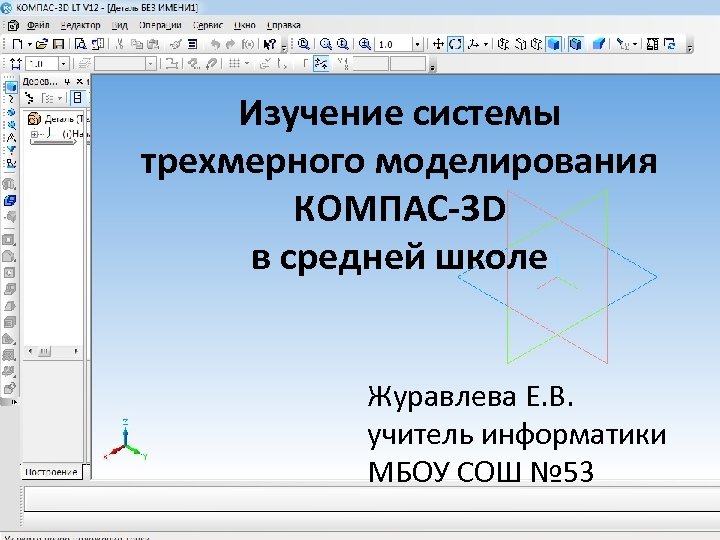Open the view scale 1.0 dropdown arrow

coord(417,45)
